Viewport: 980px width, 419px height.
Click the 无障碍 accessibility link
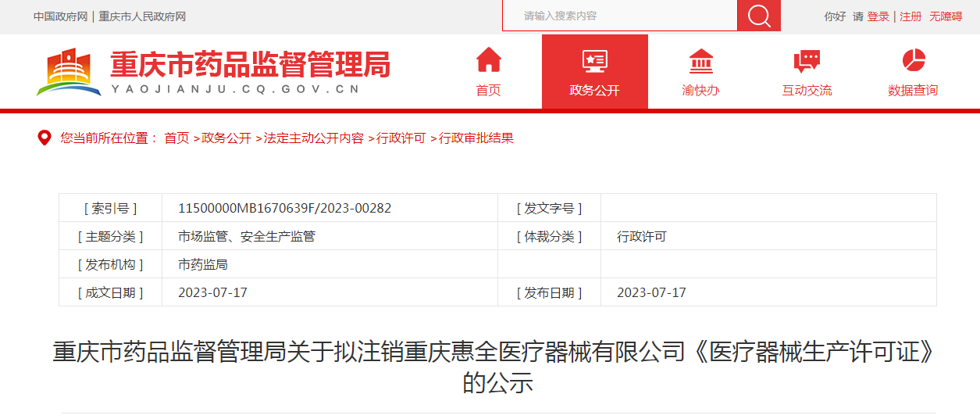pos(946,16)
